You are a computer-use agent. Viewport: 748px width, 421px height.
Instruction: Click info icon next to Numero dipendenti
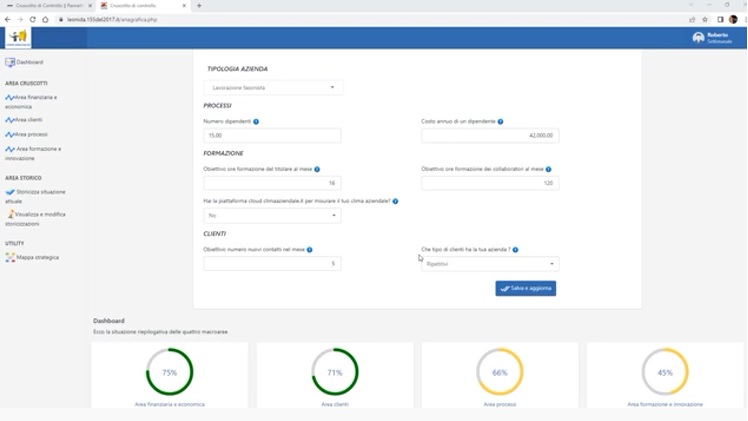coord(256,122)
